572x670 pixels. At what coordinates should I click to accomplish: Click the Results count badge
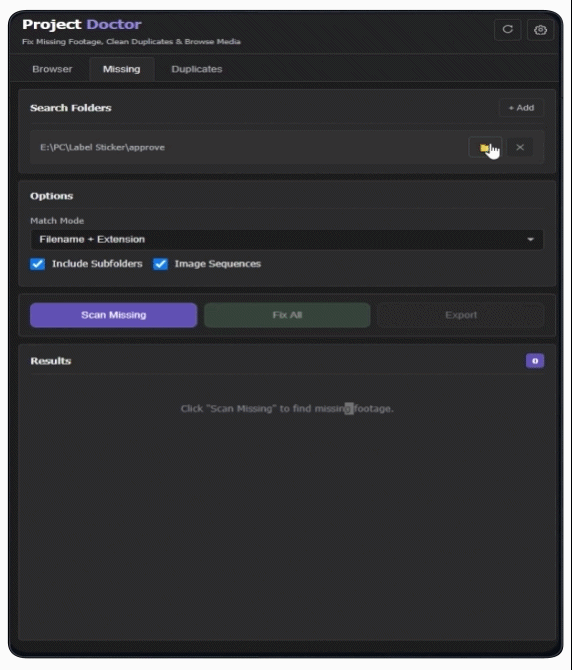(534, 361)
